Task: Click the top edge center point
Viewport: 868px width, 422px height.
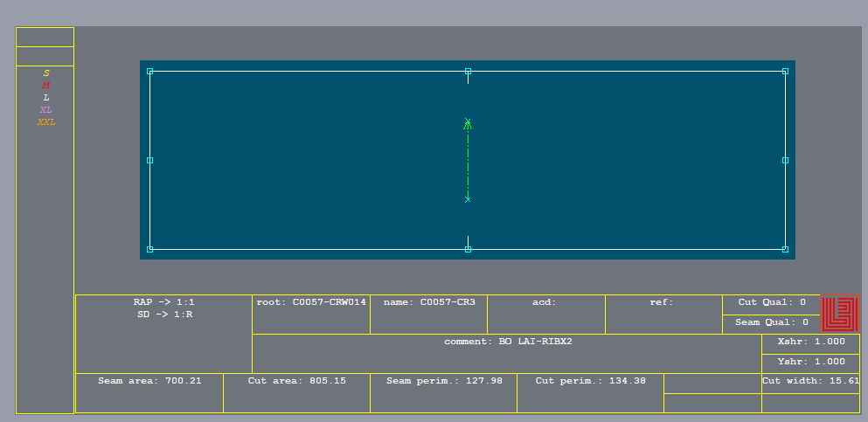Action: [x=468, y=72]
